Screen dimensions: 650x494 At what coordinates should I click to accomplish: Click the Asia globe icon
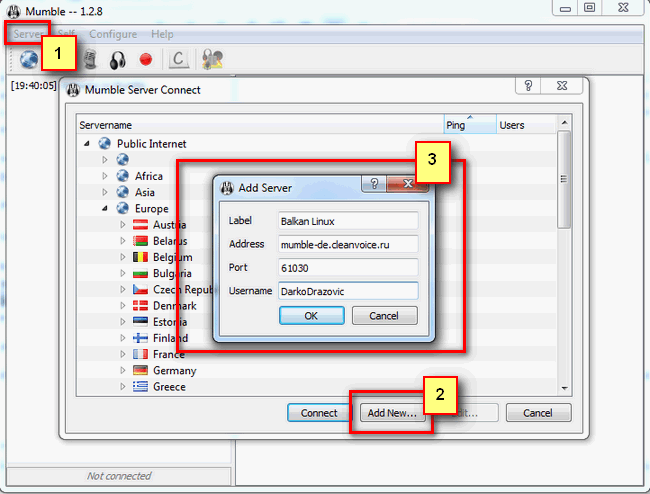tap(122, 192)
